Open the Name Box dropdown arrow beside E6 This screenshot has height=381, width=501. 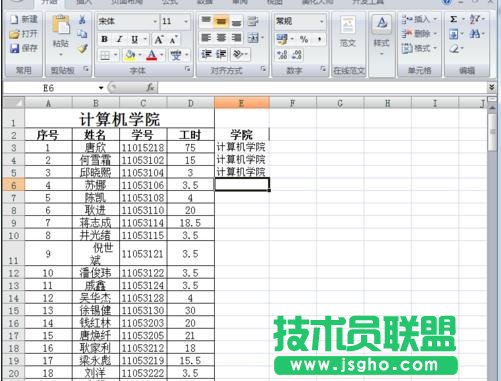coord(101,88)
